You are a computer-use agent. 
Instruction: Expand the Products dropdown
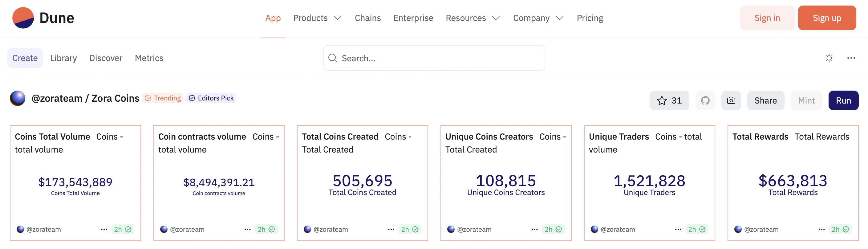[317, 18]
